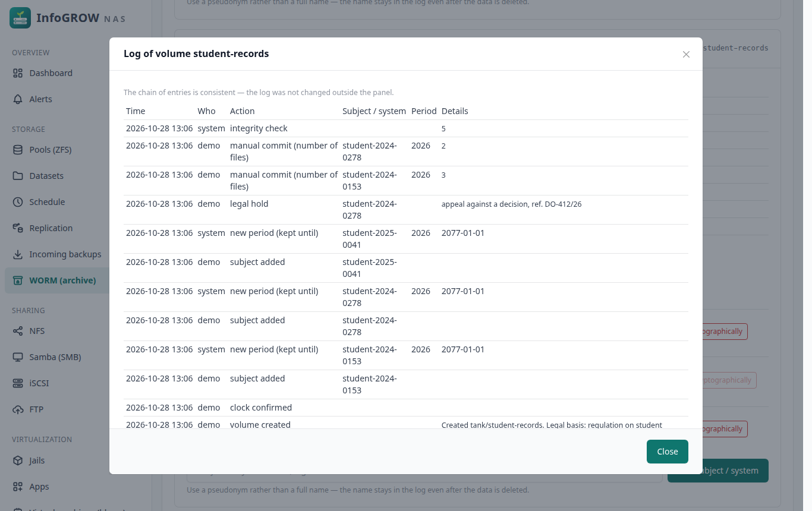812x511 pixels.
Task: Select the Pools (ZFS) database icon
Action: (18, 150)
